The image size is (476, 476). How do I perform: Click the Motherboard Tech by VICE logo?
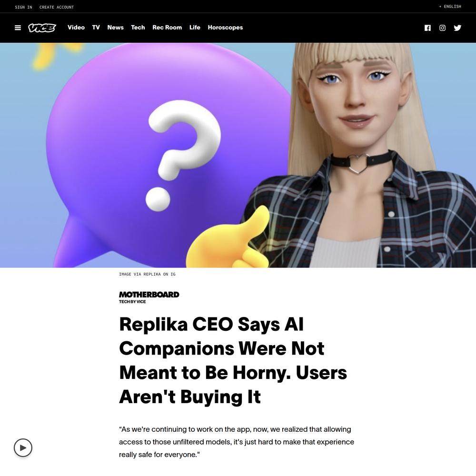(x=149, y=297)
